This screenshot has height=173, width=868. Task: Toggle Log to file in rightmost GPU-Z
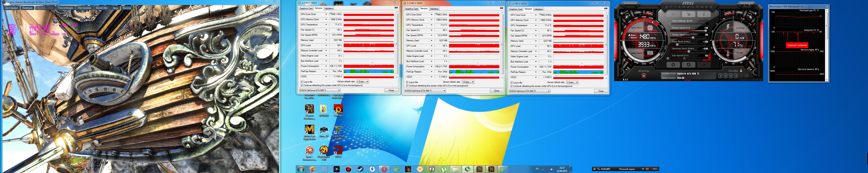511,82
